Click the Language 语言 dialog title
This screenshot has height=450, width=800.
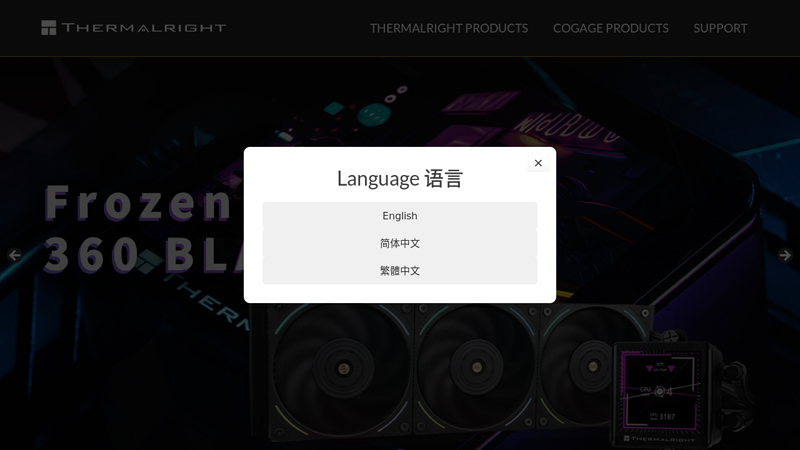[399, 179]
